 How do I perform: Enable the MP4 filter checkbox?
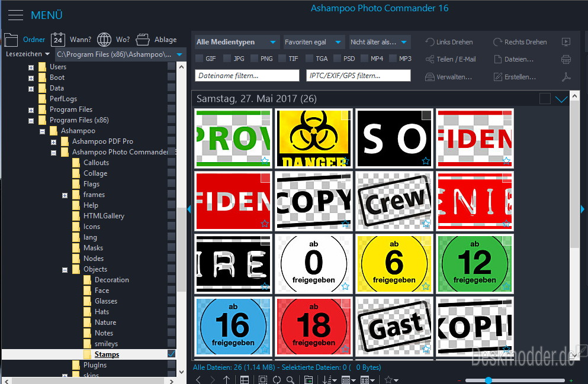point(364,59)
